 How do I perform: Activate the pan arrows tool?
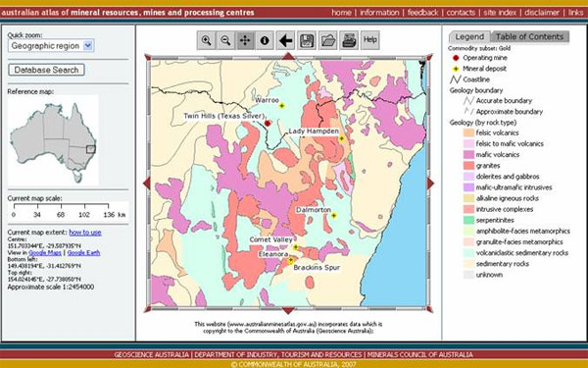pyautogui.click(x=245, y=40)
